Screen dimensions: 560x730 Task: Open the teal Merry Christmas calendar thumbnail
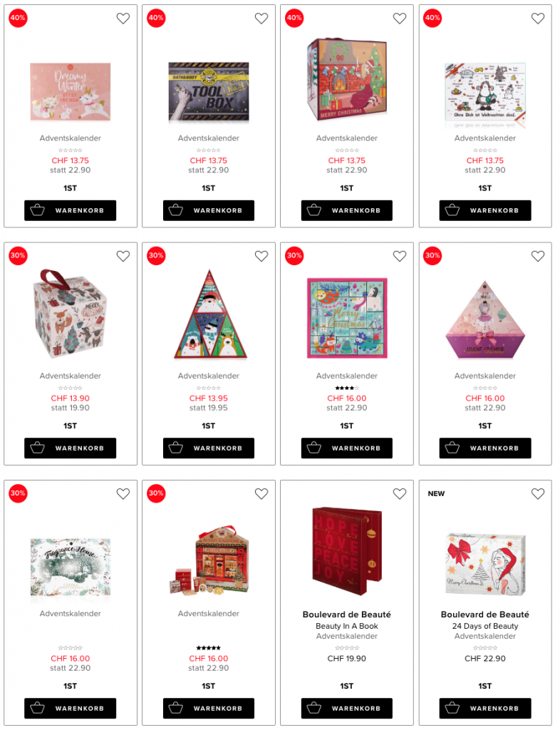click(347, 318)
